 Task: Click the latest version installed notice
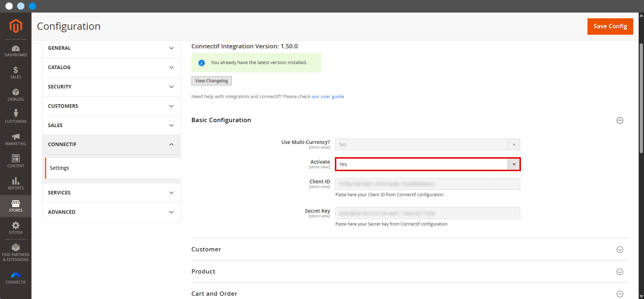pyautogui.click(x=256, y=63)
